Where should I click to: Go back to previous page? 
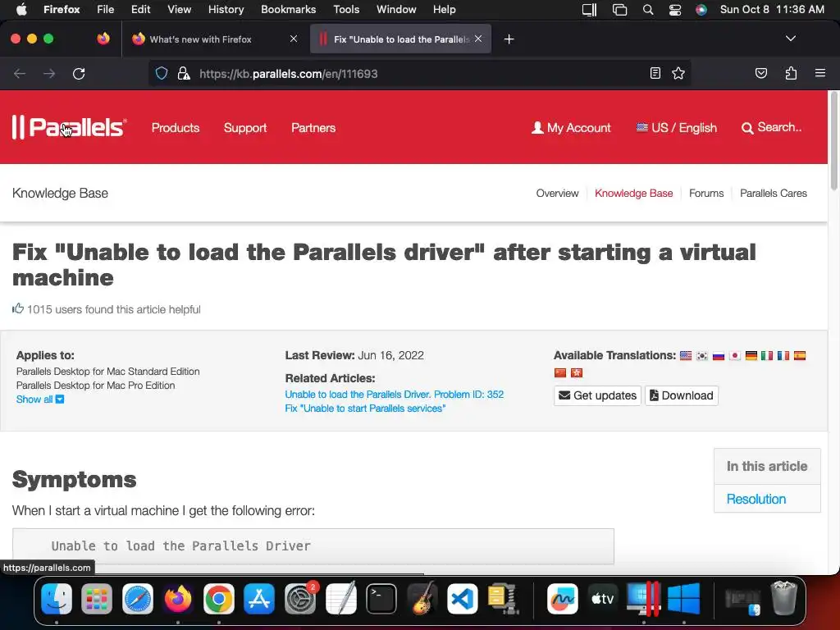tap(20, 73)
